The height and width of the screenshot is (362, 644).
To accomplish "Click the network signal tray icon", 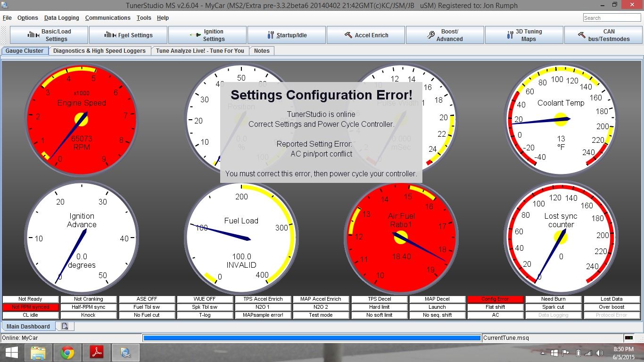I will 588,353.
